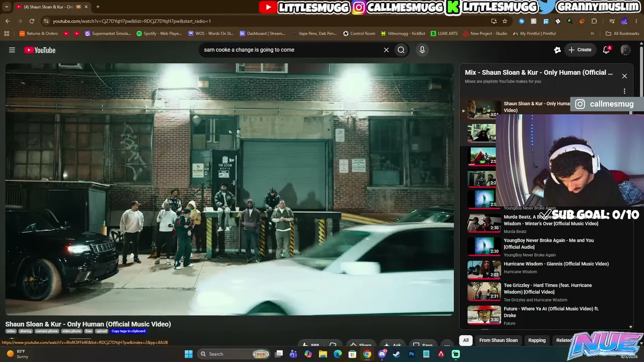644x362 pixels.
Task: Open Microsoft Store from the taskbar
Action: click(352, 354)
